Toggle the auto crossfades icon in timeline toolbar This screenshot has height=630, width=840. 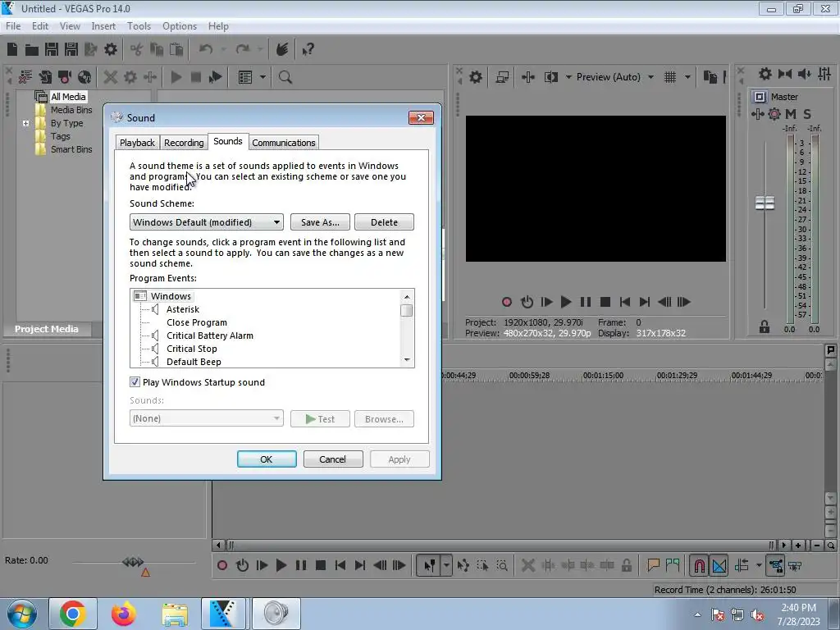pyautogui.click(x=719, y=565)
